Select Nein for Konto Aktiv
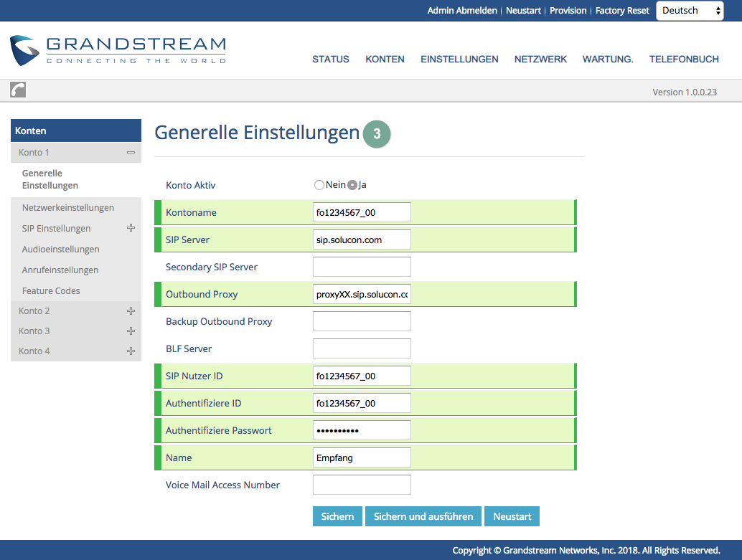 319,185
